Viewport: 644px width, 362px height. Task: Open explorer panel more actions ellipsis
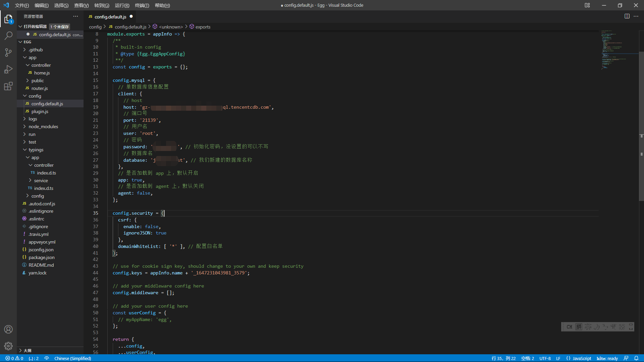pyautogui.click(x=75, y=16)
